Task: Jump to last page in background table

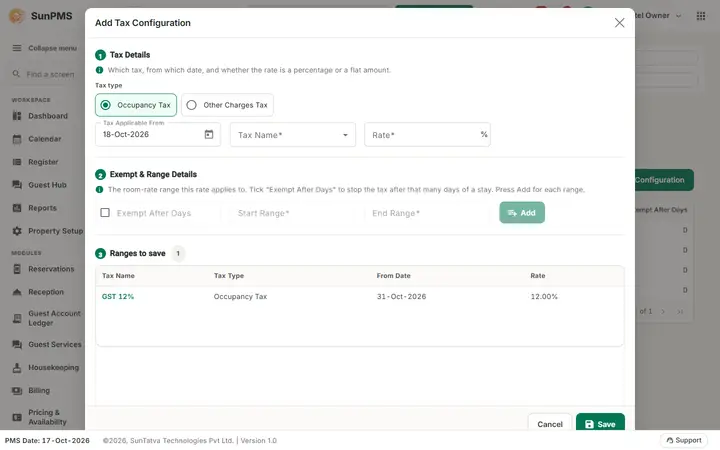Action: (x=680, y=311)
